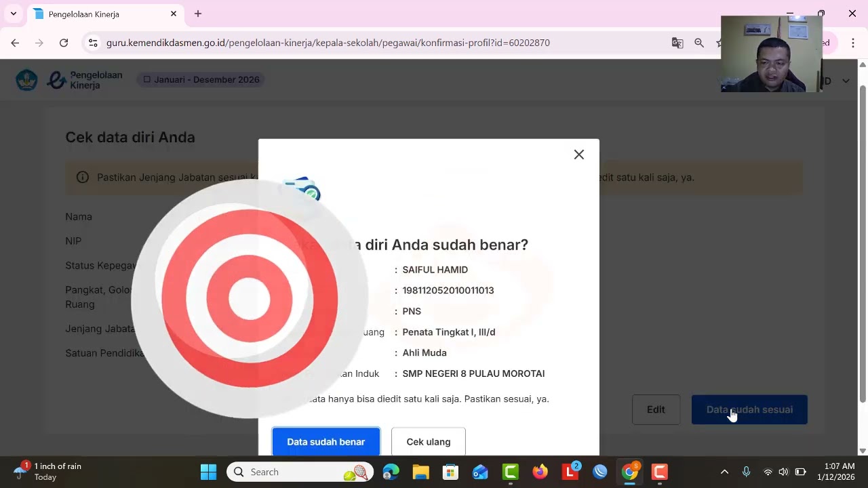The height and width of the screenshot is (488, 868).
Task: Click the text SMP NEGERI 8 PULAU MOROTAI
Action: tap(473, 373)
